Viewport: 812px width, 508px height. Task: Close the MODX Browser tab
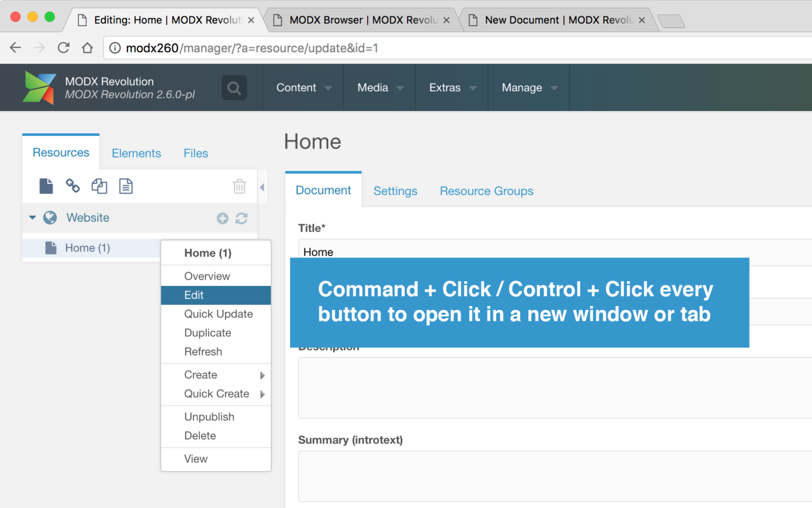coord(446,20)
